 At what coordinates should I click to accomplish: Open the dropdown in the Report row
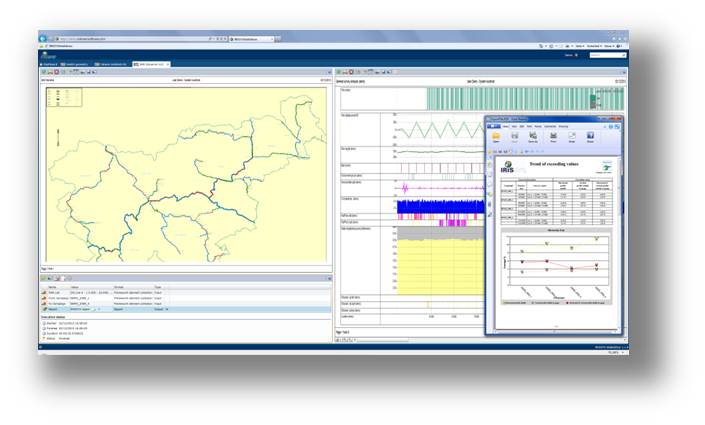pyautogui.click(x=167, y=309)
